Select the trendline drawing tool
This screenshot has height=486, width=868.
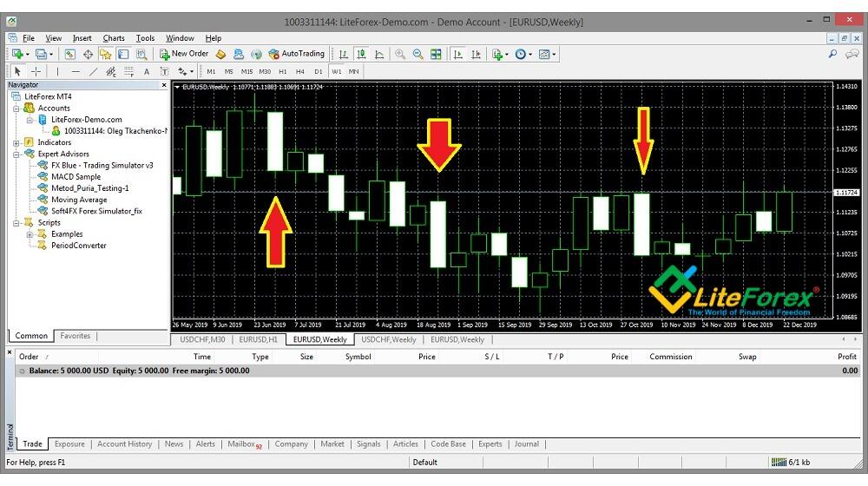pyautogui.click(x=94, y=71)
